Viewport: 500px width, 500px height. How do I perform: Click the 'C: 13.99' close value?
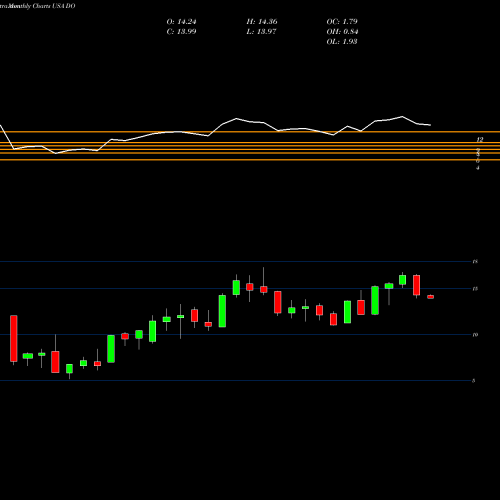click(181, 32)
